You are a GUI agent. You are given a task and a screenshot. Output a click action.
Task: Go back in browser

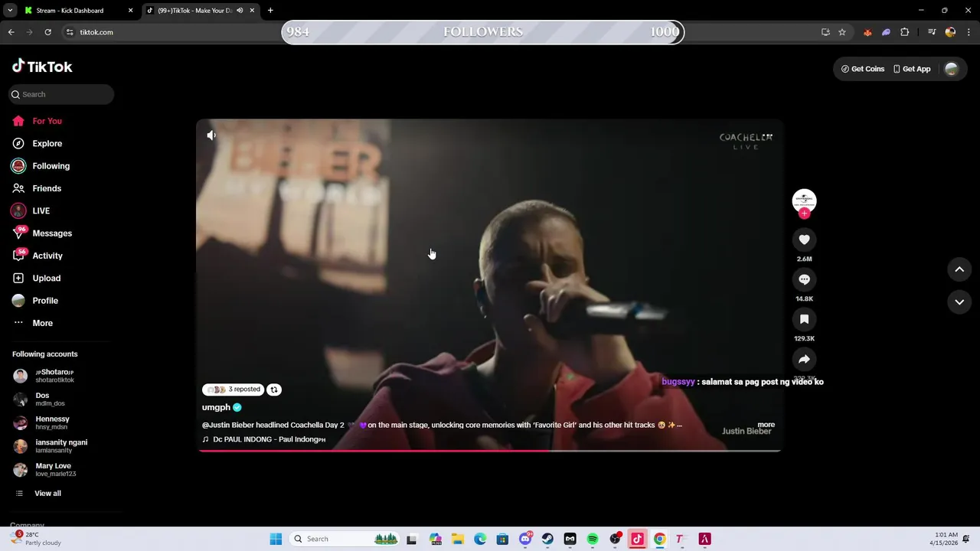click(11, 32)
